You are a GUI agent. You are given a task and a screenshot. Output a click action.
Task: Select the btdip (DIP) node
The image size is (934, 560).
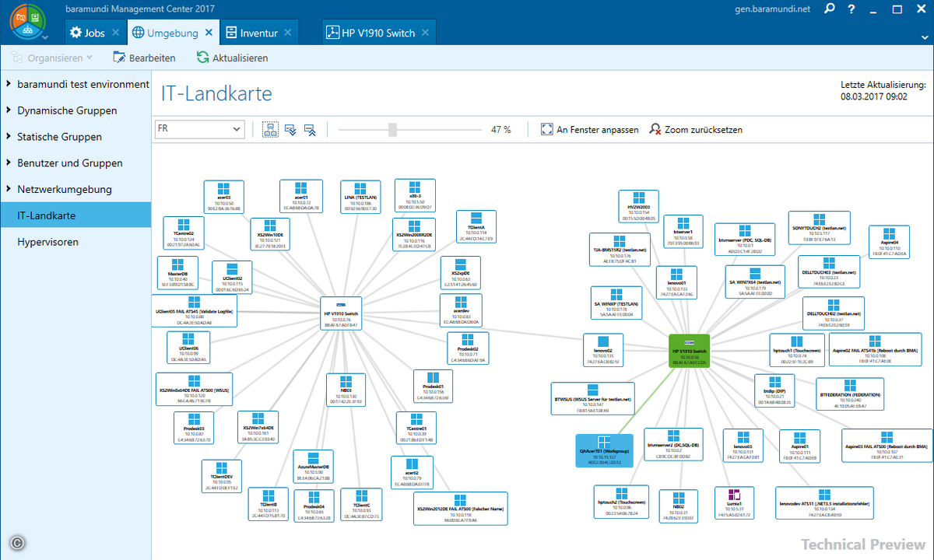774,390
